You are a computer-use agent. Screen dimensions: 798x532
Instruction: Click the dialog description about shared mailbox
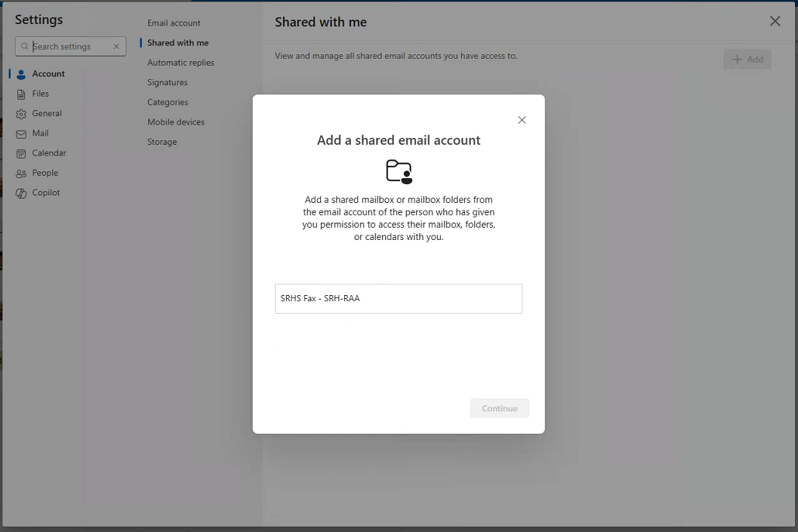point(399,218)
